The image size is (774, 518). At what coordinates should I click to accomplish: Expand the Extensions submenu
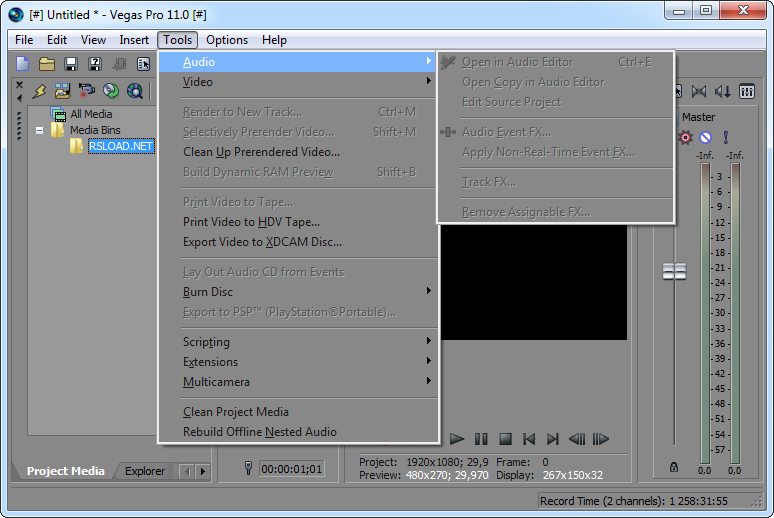(x=299, y=361)
